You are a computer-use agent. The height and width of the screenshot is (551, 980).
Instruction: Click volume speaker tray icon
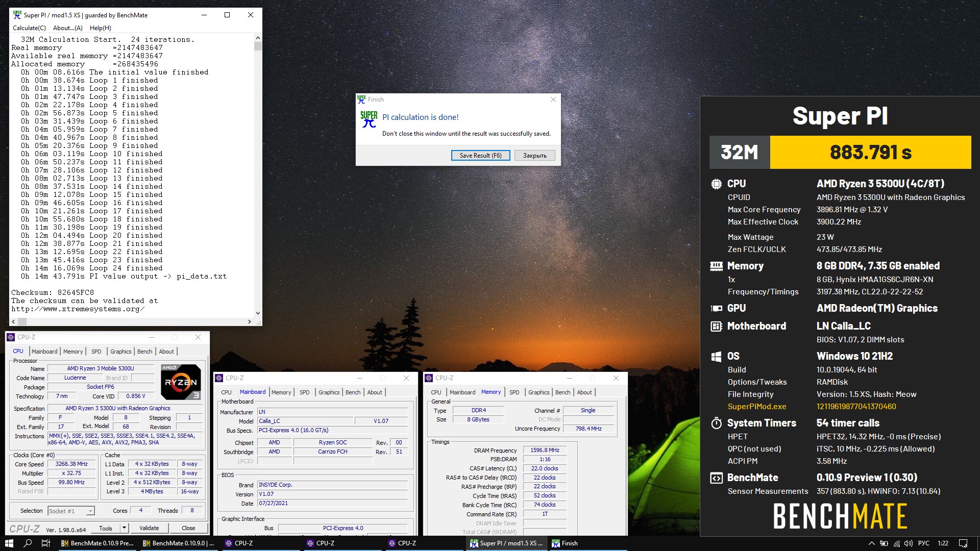tap(909, 543)
